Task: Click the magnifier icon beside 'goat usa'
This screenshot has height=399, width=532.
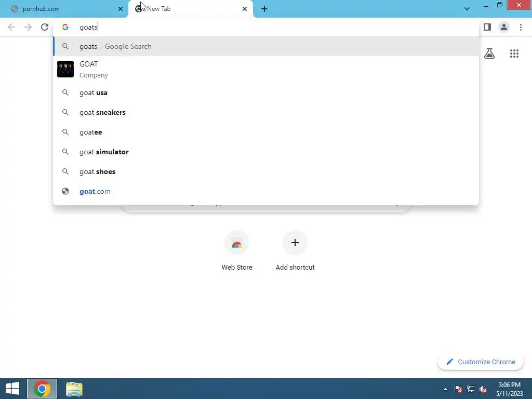Action: (65, 92)
